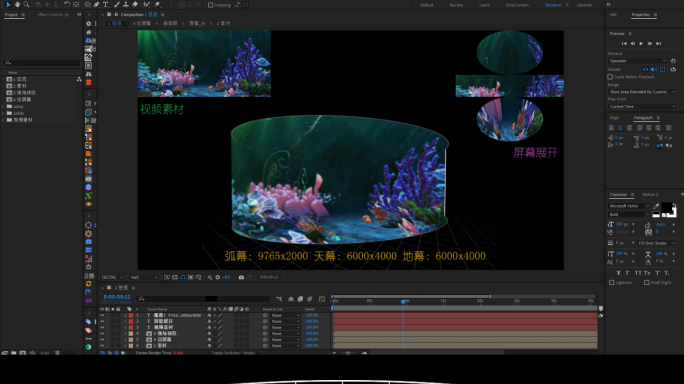The image size is (684, 384).
Task: Switch to the Motion 2 tab
Action: 650,195
